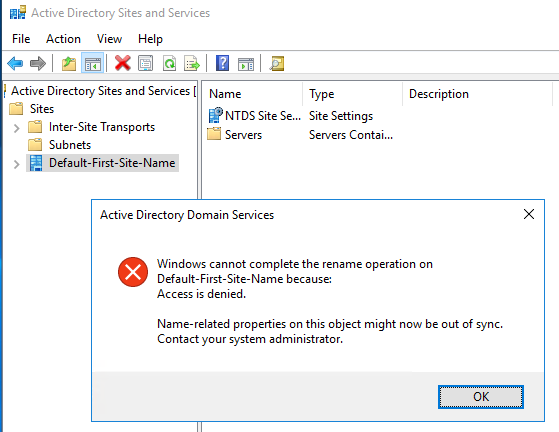Viewport: 559px width, 432px height.
Task: Click the green Refresh icon
Action: pyautogui.click(x=169, y=63)
